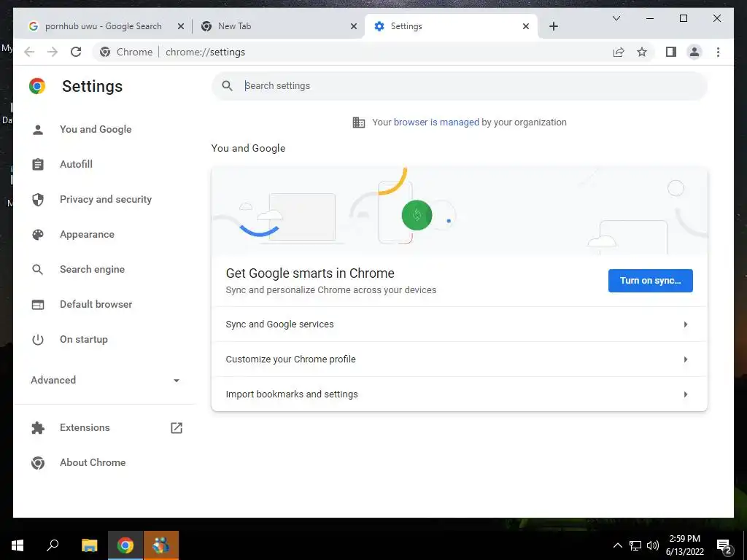Click the magnifier Search engine icon

point(38,270)
